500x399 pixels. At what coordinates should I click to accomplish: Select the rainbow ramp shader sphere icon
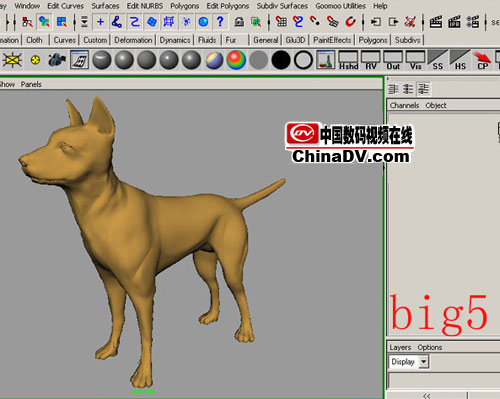coord(236,60)
